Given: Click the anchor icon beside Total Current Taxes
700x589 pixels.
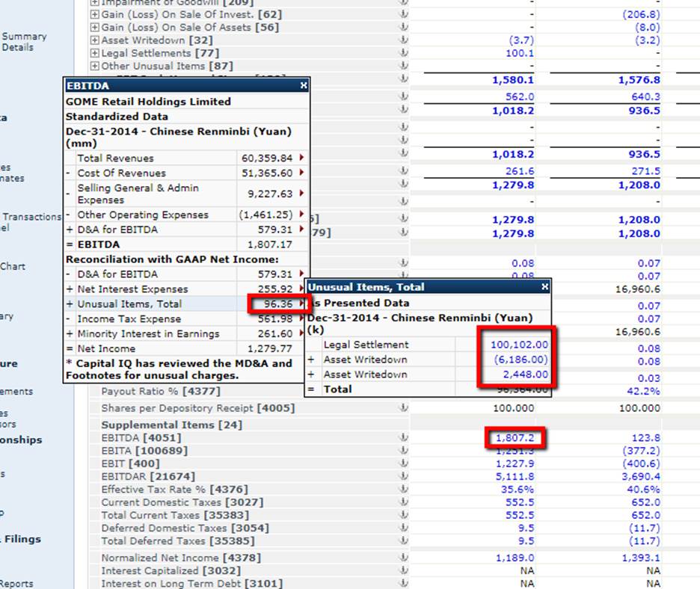Looking at the screenshot, I should (x=403, y=515).
